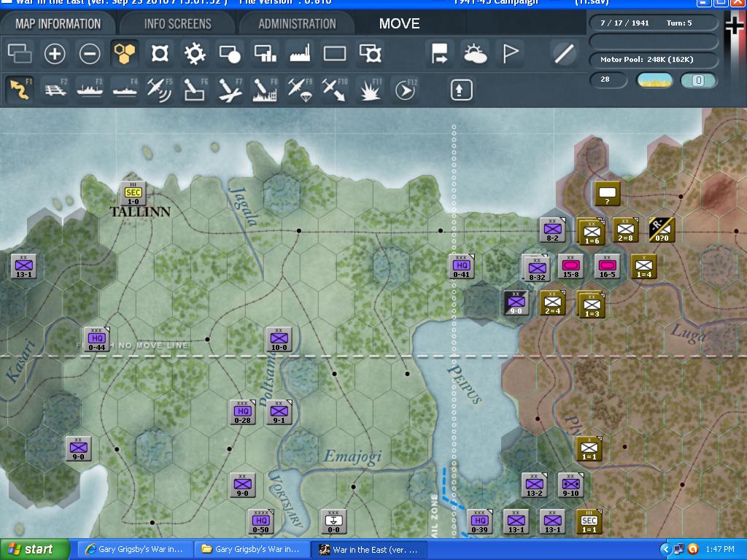The width and height of the screenshot is (747, 560).
Task: Select the HQ 0-28 counter
Action: pos(242,413)
